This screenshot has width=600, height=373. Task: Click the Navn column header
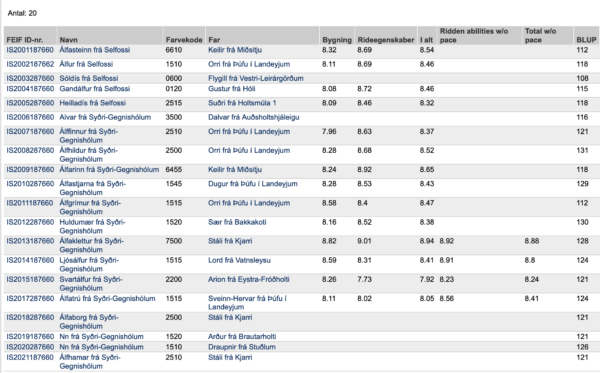tap(68, 40)
